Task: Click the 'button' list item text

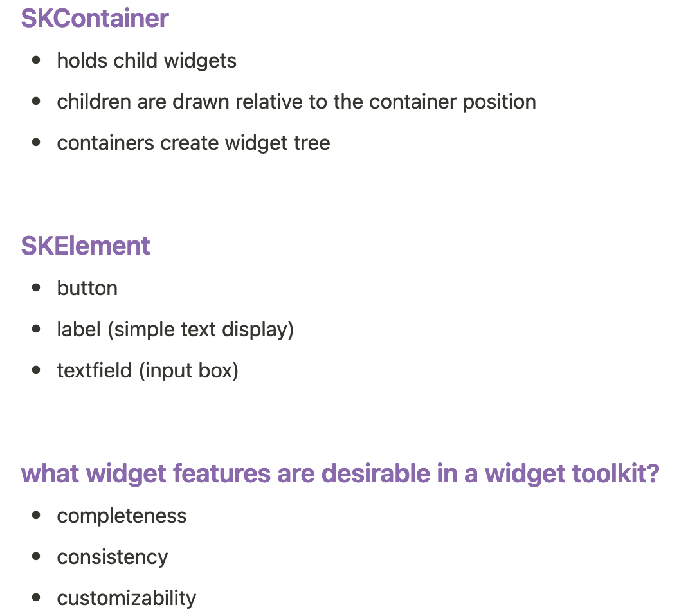Action: coord(87,288)
